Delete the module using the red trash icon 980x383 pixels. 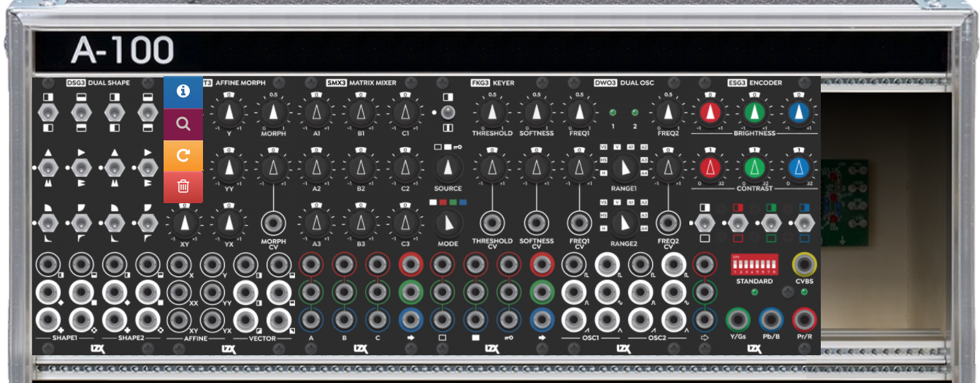coord(183,187)
